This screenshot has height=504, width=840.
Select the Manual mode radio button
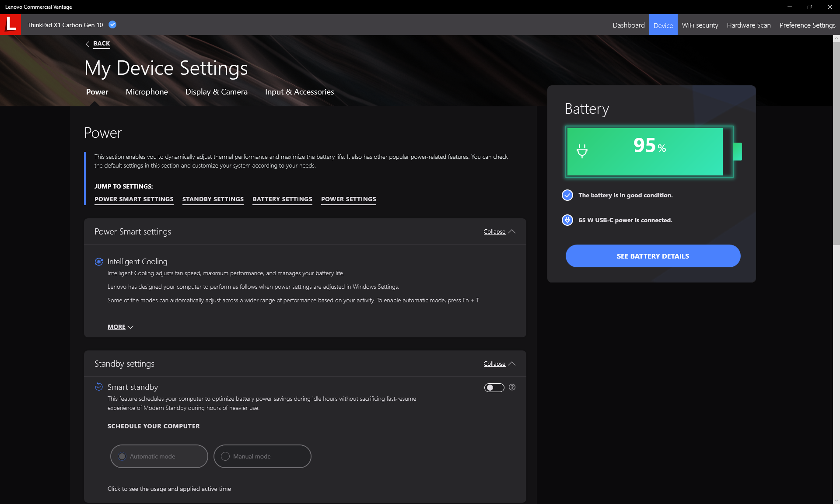pos(225,456)
